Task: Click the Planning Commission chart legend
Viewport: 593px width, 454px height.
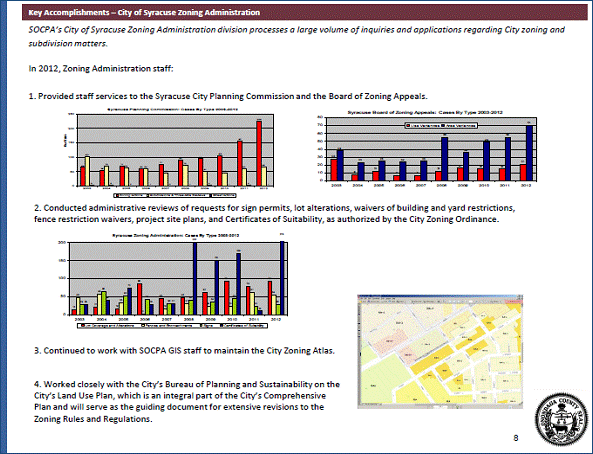Action: click(175, 195)
